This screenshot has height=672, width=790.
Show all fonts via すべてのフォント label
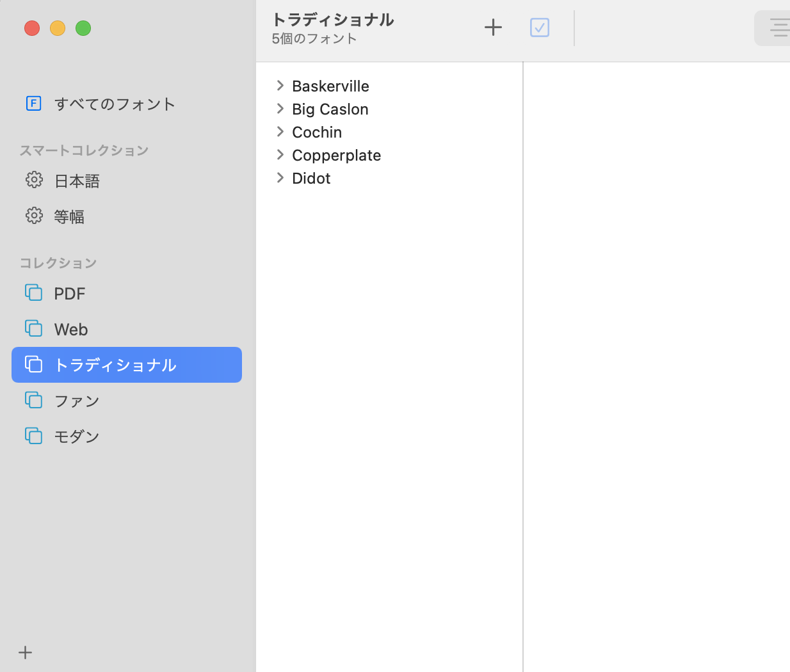(115, 104)
